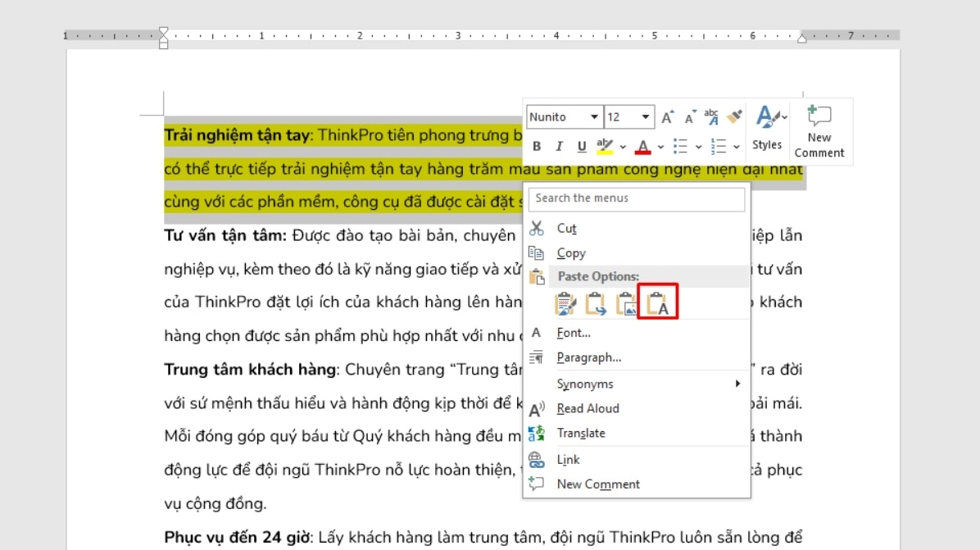Click the right indent ruler marker
Image resolution: width=980 pixels, height=550 pixels.
pyautogui.click(x=802, y=39)
